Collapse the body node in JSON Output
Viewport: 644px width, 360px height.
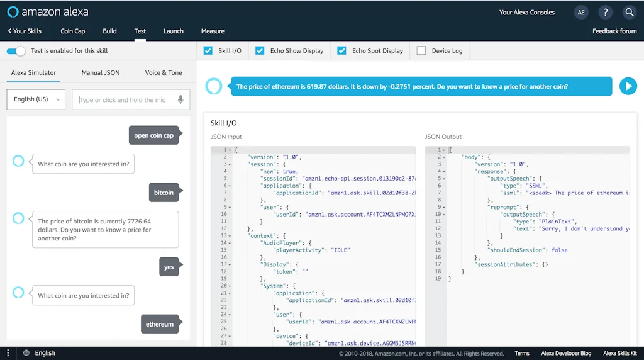pos(443,157)
